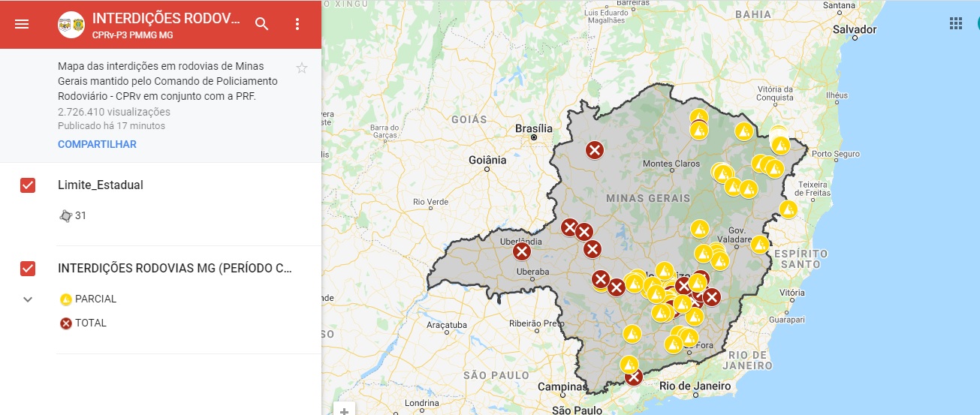The height and width of the screenshot is (415, 980).
Task: Click the COMPARTILHAR link
Action: point(97,144)
